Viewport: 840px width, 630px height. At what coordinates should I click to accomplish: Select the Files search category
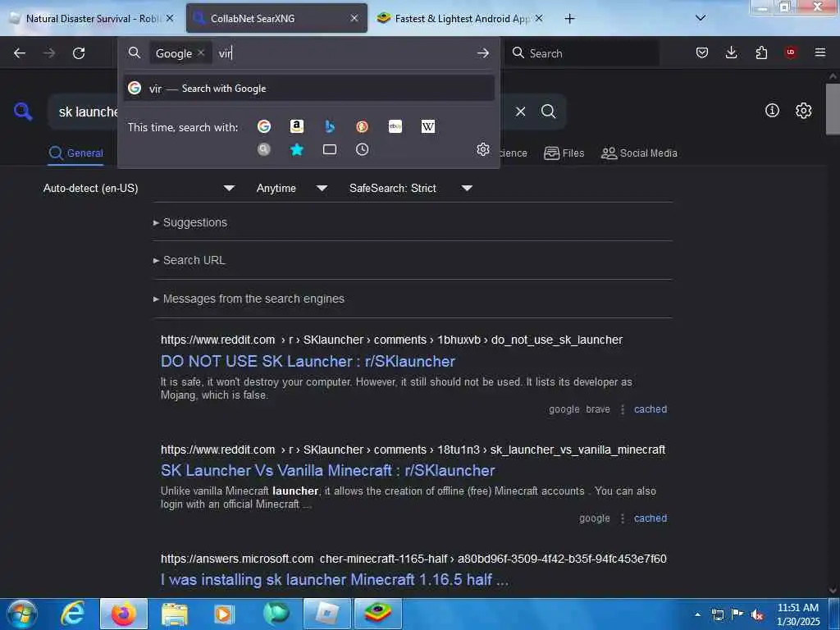(x=564, y=153)
